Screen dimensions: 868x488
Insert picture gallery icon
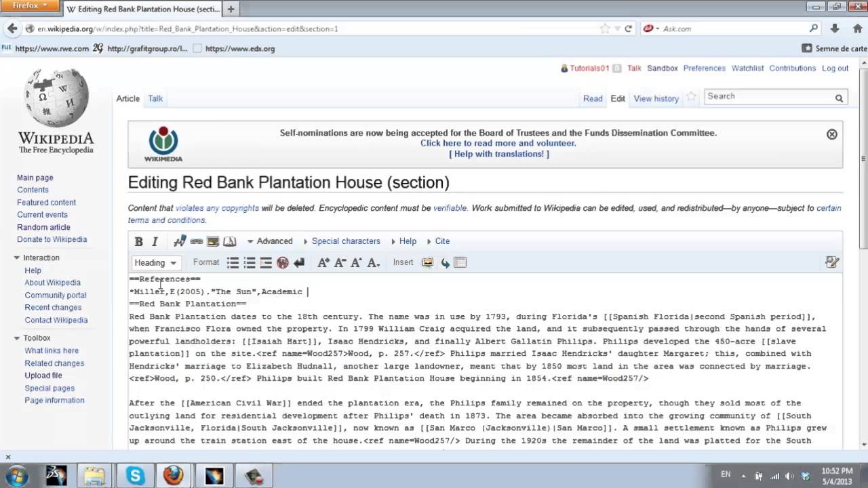pos(428,263)
